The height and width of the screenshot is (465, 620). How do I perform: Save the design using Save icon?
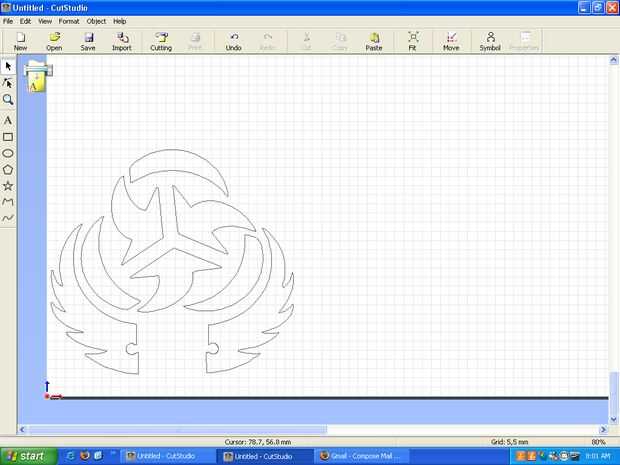(x=88, y=41)
